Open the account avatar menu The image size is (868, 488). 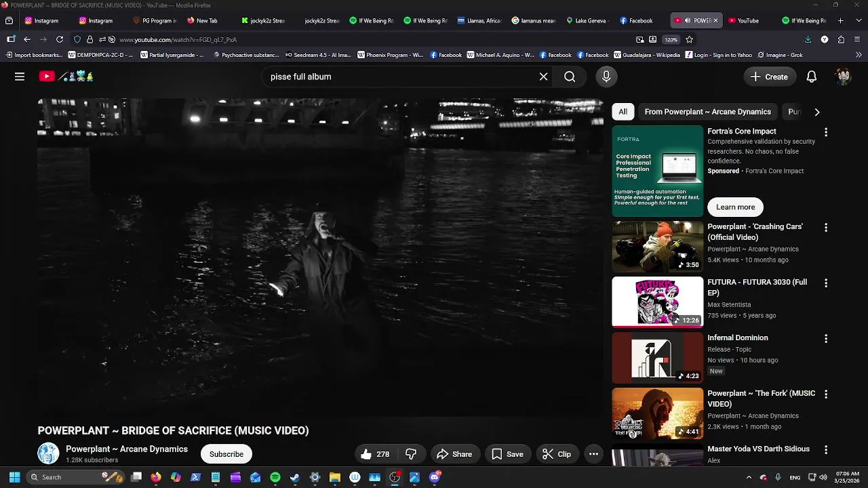click(x=843, y=77)
